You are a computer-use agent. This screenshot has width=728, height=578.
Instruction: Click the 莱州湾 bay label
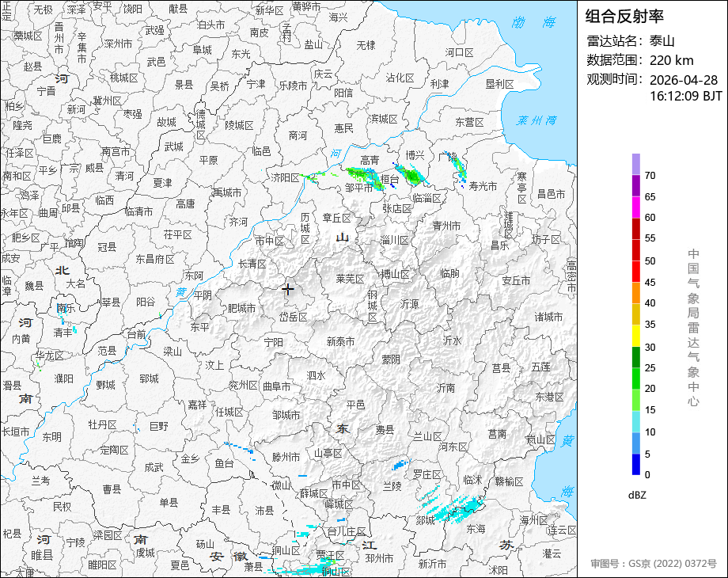click(x=537, y=121)
